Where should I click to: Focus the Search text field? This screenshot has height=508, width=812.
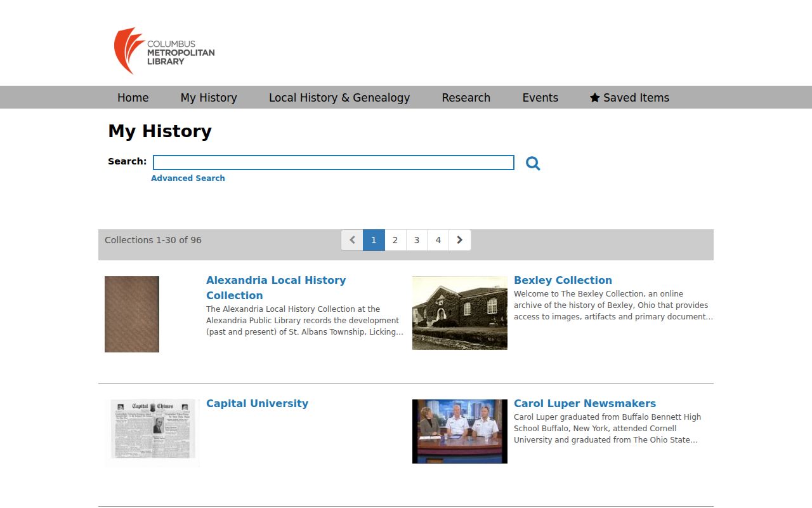tap(334, 163)
